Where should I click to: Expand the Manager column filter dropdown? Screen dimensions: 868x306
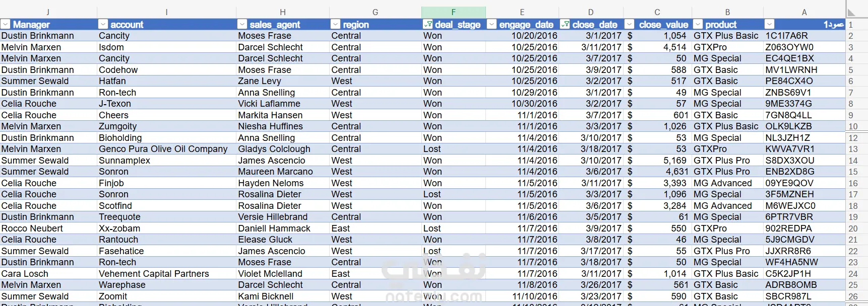tap(6, 24)
